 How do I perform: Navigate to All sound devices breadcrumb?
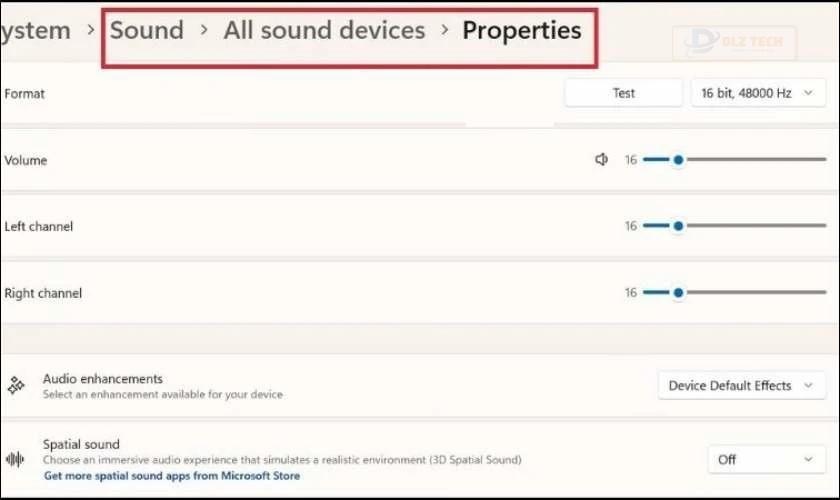[x=324, y=31]
